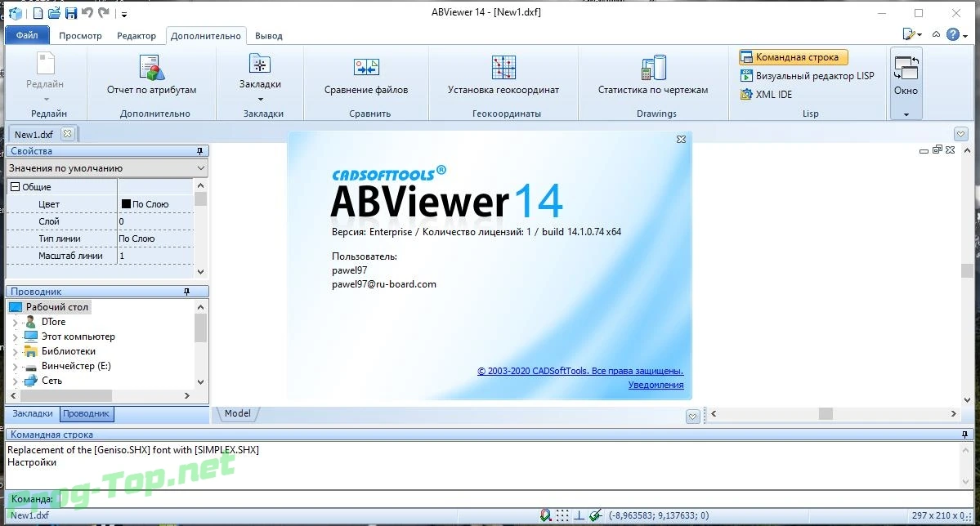Open Отчет по атрибутам report tool

(x=151, y=74)
